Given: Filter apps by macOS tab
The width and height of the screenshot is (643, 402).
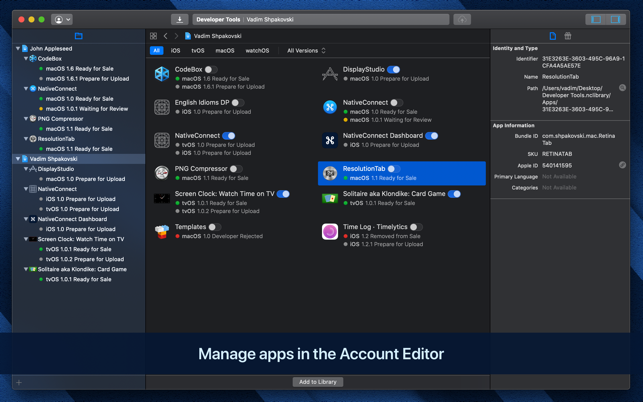Looking at the screenshot, I should click(x=225, y=50).
